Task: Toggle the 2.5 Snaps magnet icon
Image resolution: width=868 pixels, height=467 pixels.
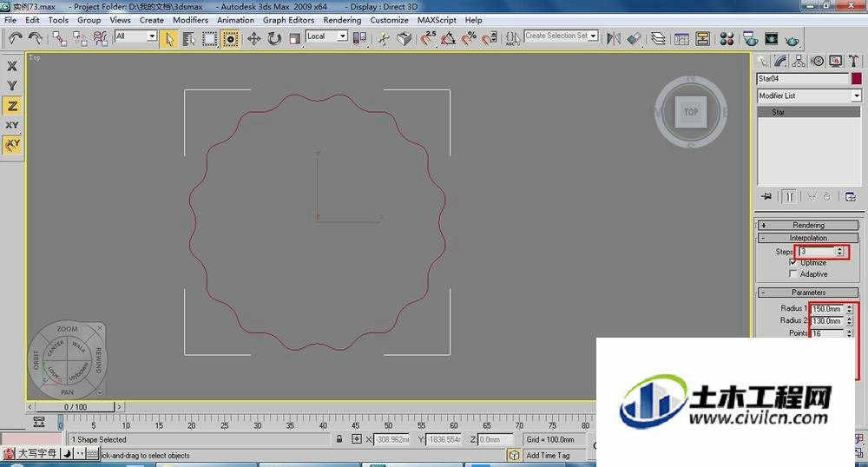Action: [428, 38]
